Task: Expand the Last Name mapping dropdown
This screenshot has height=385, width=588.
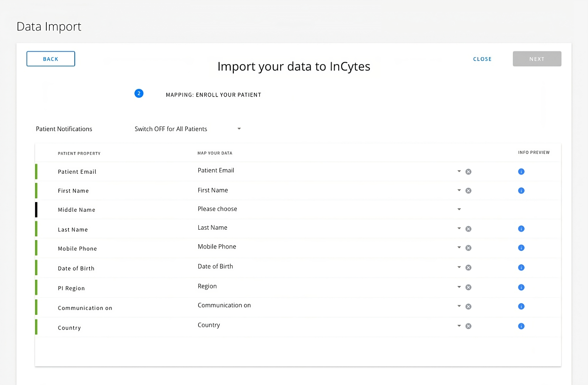Action: click(459, 228)
